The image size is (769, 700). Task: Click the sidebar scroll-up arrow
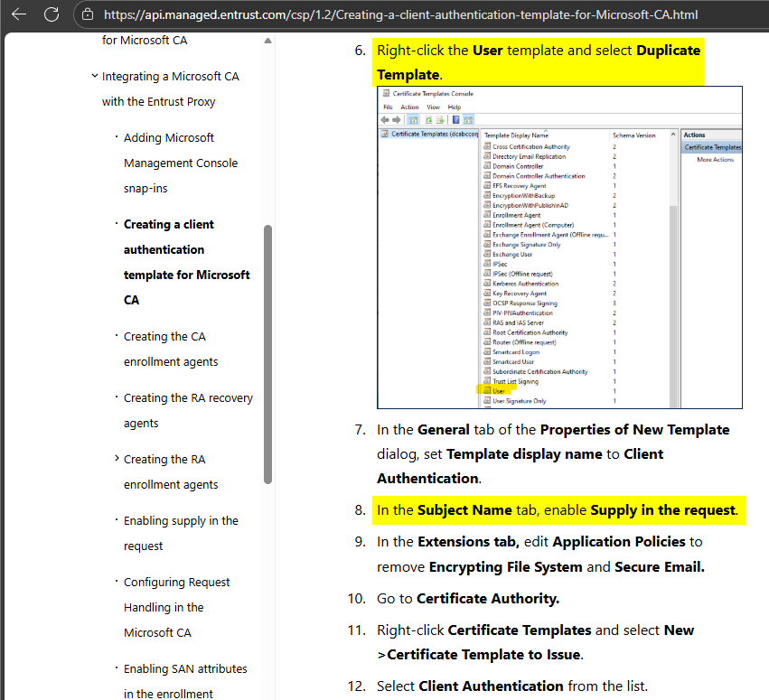point(267,41)
